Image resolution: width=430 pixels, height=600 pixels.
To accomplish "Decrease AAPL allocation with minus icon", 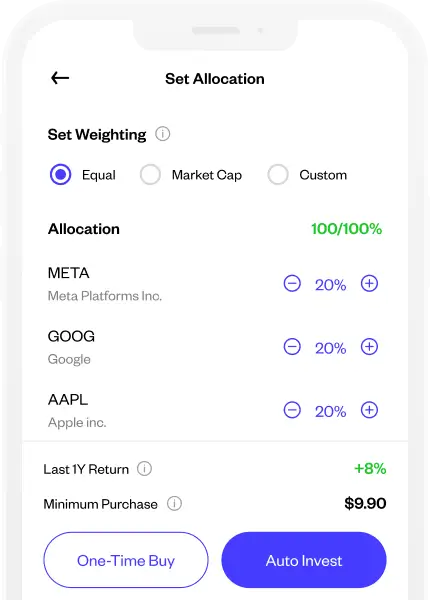I will (x=292, y=410).
